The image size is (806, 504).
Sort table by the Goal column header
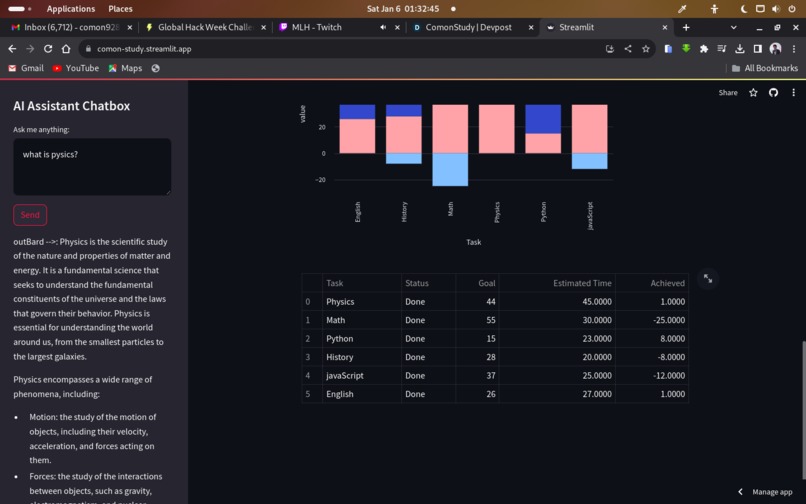(x=477, y=283)
